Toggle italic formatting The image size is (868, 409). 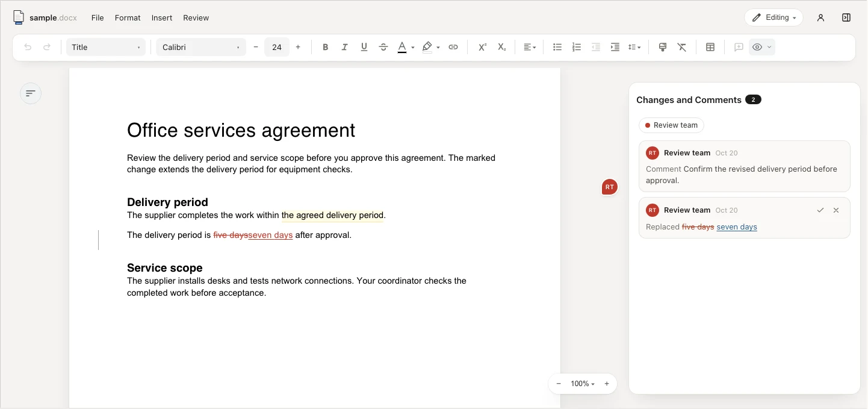click(x=345, y=47)
